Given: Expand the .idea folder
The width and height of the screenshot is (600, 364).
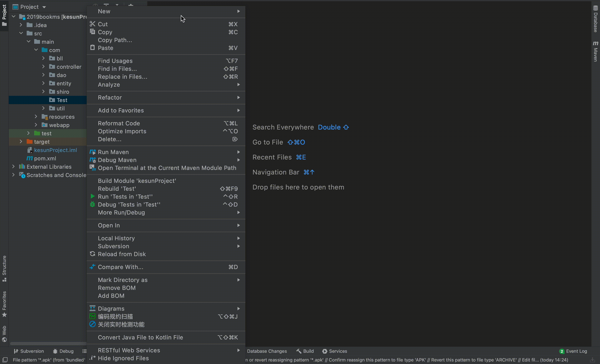Looking at the screenshot, I should (21, 25).
